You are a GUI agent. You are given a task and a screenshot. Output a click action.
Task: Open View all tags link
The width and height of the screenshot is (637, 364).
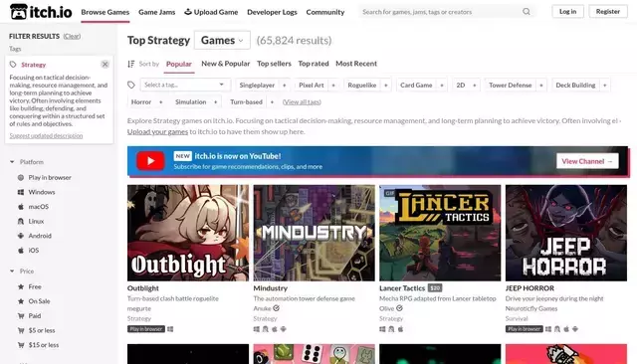[302, 102]
